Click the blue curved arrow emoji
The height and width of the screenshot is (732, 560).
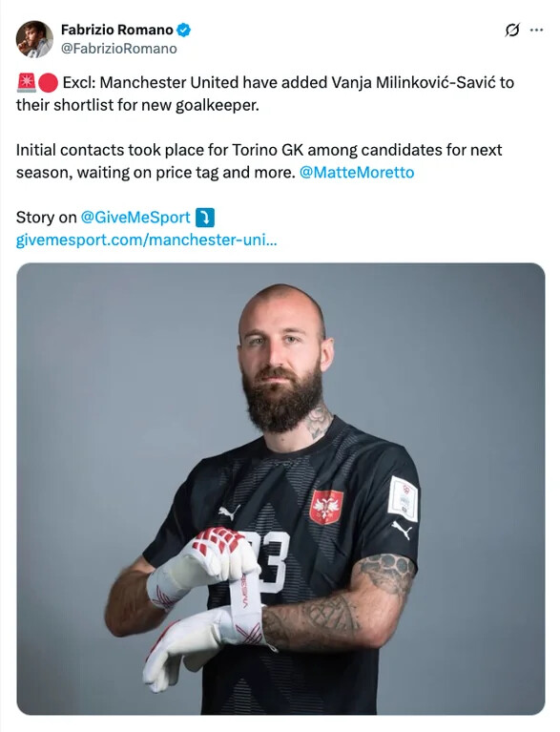click(x=205, y=218)
